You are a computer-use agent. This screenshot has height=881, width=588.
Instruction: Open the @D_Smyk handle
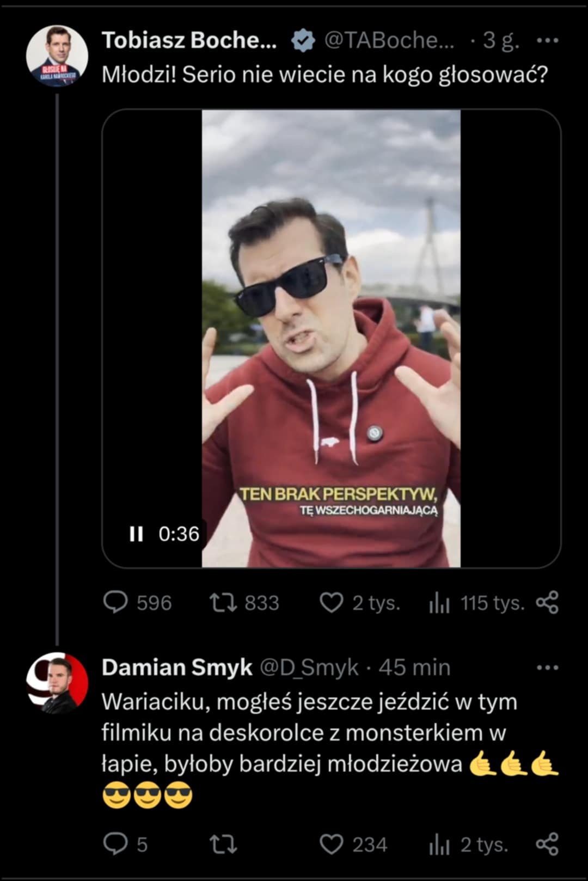click(309, 668)
